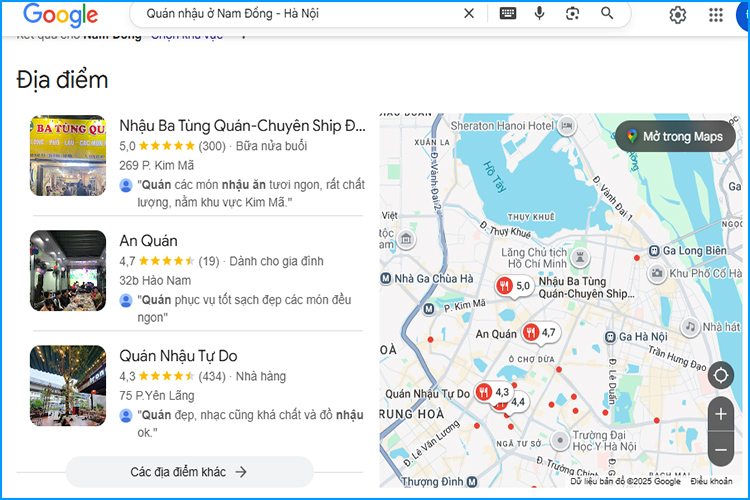Start voice search with the microphone
750x500 pixels.
pos(539,13)
